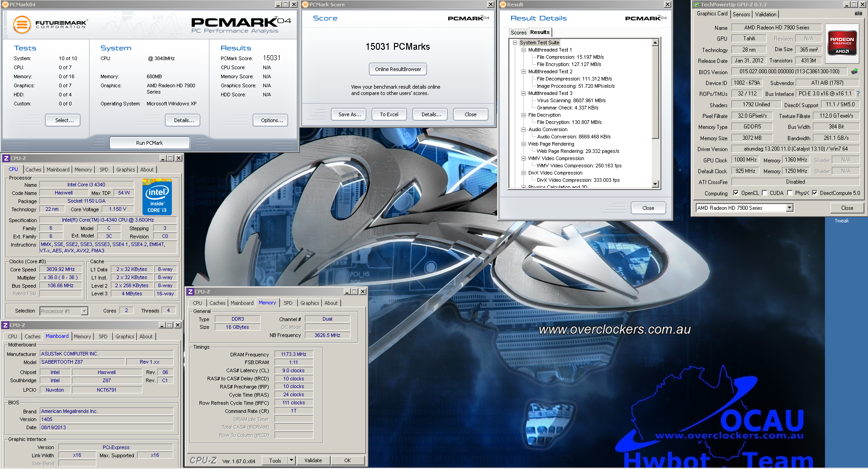
Task: Click the Driver Version field in GPU-Z
Action: 795,149
